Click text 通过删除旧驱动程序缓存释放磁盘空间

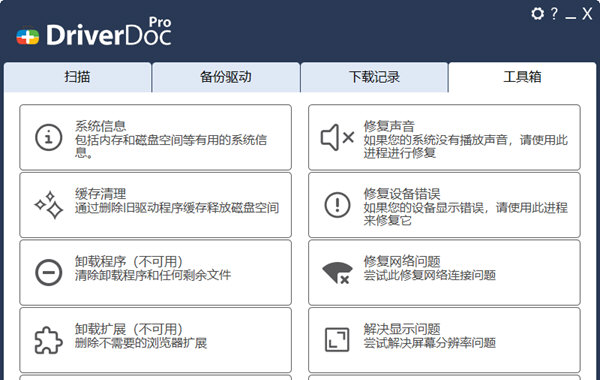tap(177, 208)
